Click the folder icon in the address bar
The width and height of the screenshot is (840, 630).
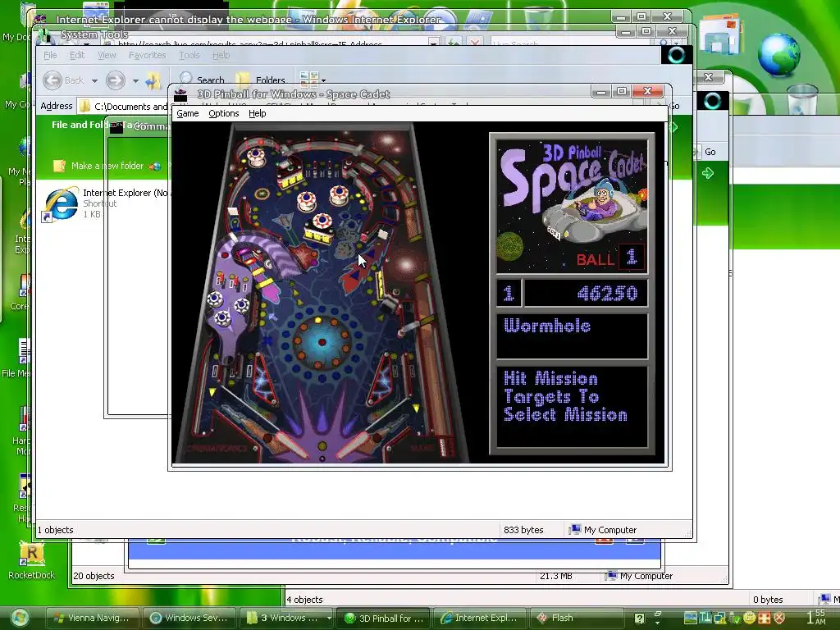pos(84,106)
